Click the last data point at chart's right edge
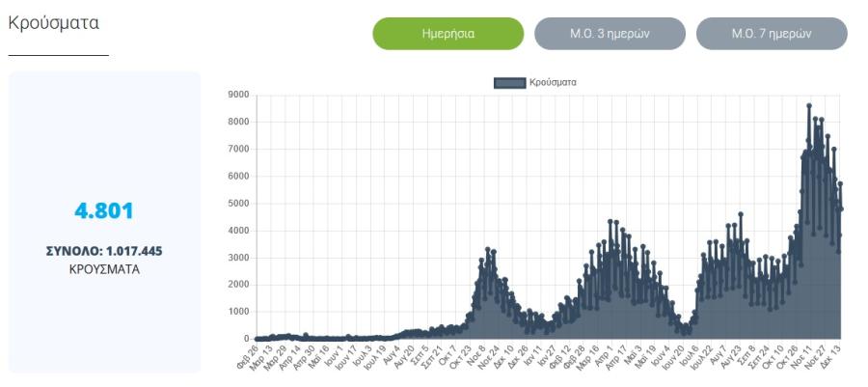Viewport: 868px width, 387px height. click(x=841, y=208)
